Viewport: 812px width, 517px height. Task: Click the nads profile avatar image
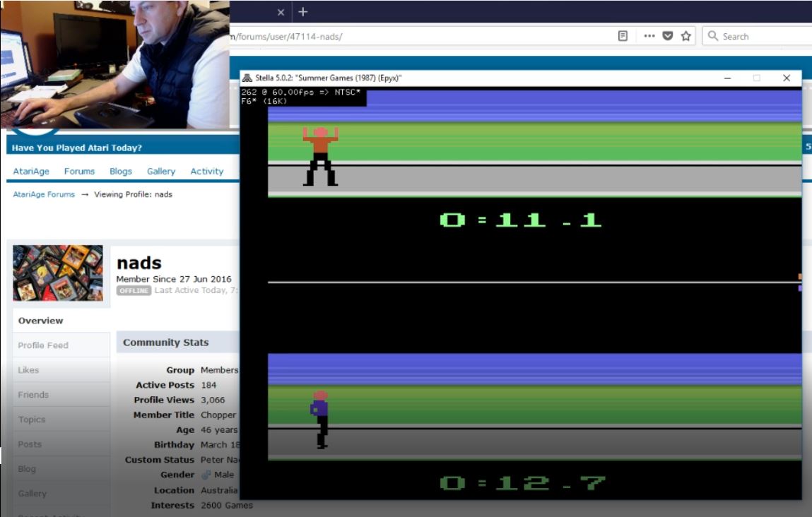pos(58,273)
